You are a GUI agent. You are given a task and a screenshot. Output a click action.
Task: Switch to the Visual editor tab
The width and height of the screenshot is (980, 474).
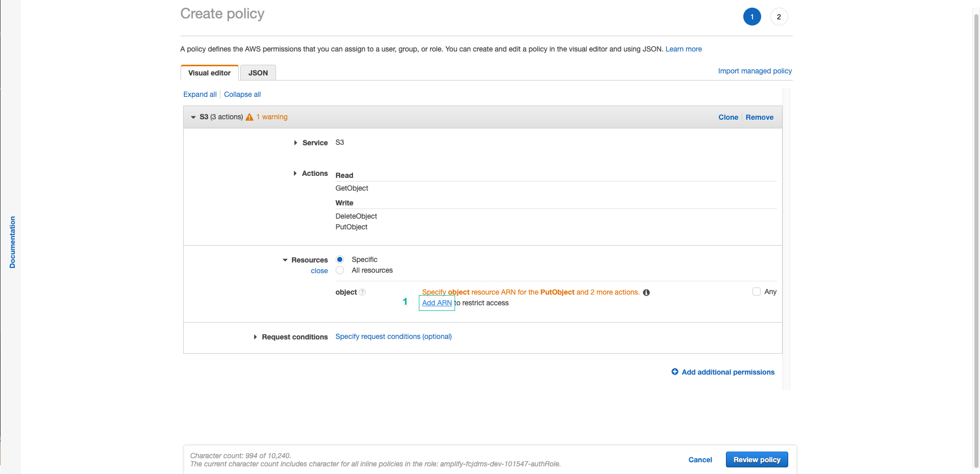click(210, 73)
